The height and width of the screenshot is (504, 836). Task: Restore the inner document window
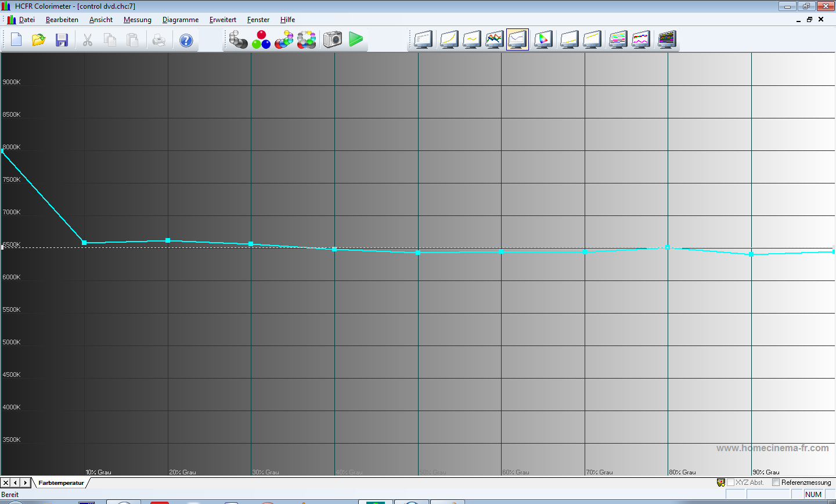(809, 20)
